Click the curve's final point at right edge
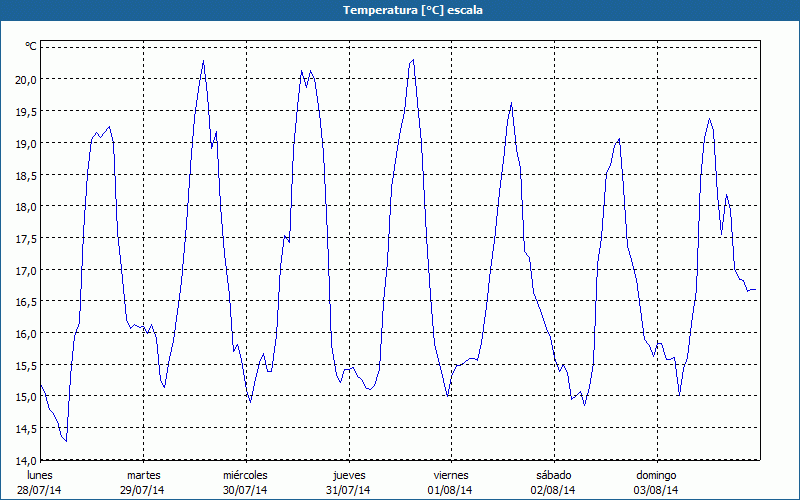This screenshot has width=800, height=500. (x=756, y=290)
